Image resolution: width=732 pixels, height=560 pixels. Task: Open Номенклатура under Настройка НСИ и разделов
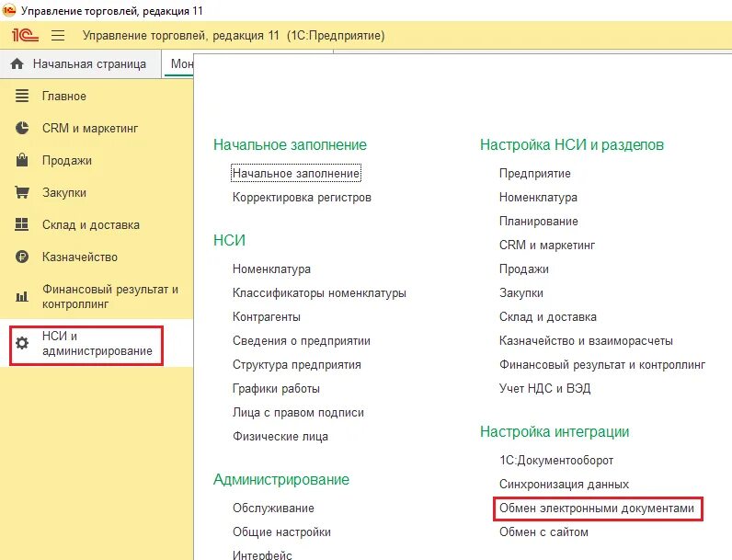coord(538,198)
